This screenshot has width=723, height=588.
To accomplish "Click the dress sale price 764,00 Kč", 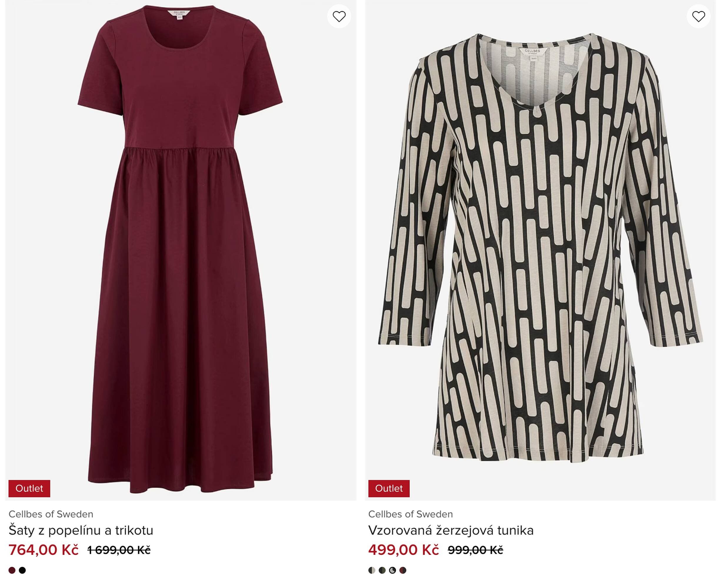I will [43, 550].
